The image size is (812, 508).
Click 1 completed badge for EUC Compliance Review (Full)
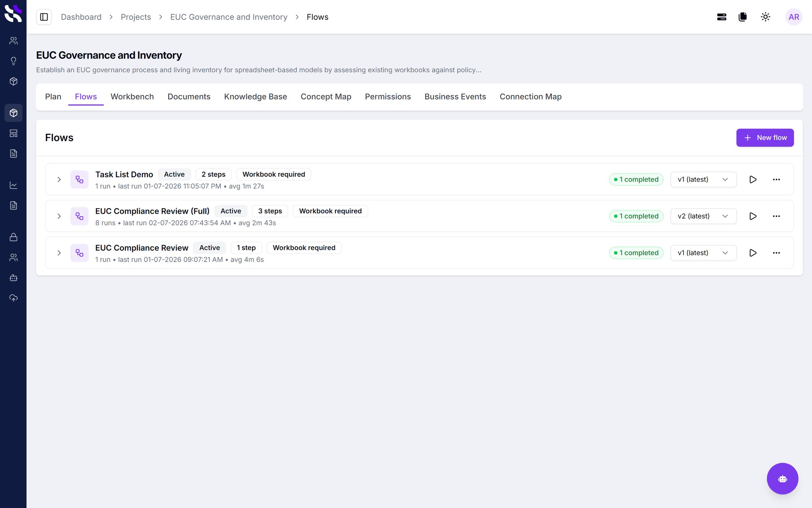point(636,216)
